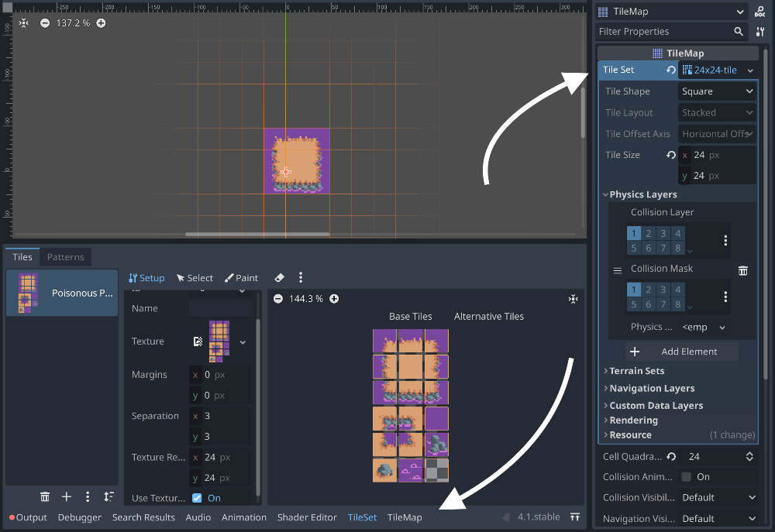Viewport: 775px width, 532px height.
Task: Open the Collision Visibility Mode dropdown
Action: (x=717, y=497)
